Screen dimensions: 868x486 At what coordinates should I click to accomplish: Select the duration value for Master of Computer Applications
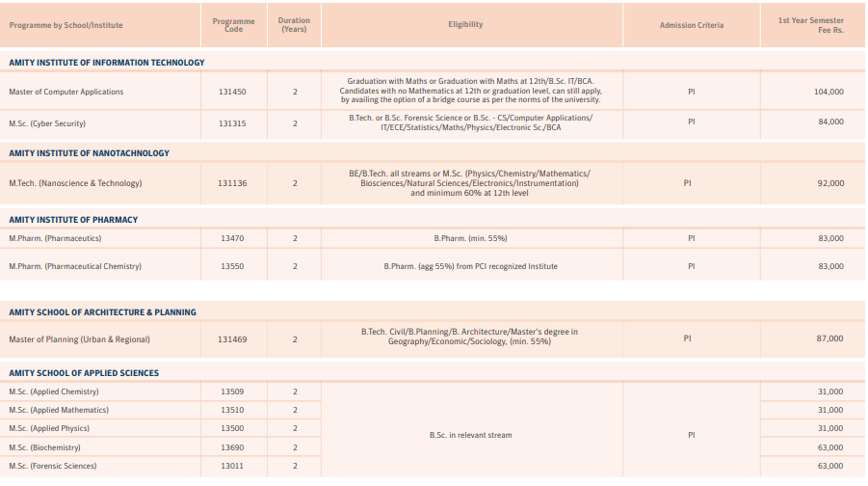point(295,92)
